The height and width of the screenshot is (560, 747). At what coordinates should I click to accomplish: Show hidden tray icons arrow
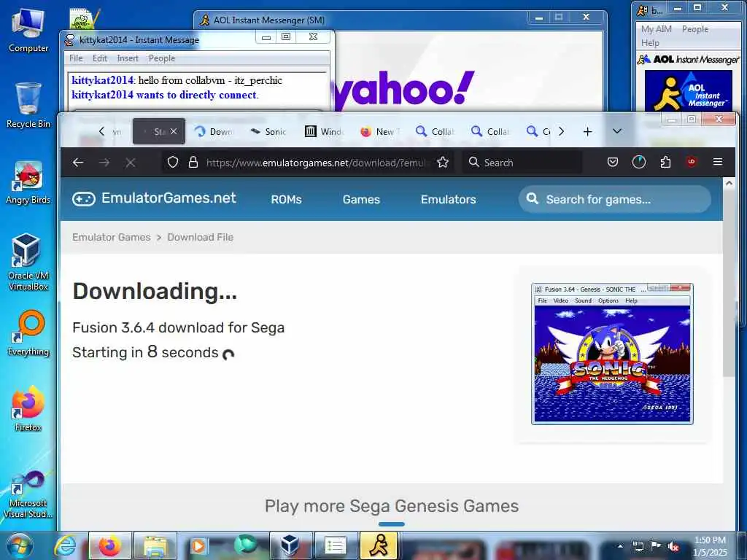coord(620,546)
